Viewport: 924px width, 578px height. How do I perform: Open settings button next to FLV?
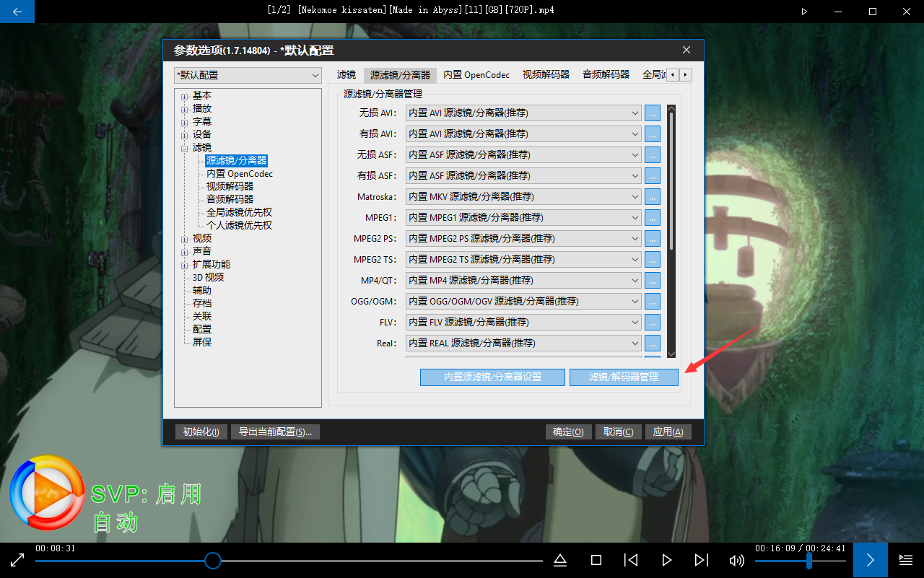click(x=653, y=323)
